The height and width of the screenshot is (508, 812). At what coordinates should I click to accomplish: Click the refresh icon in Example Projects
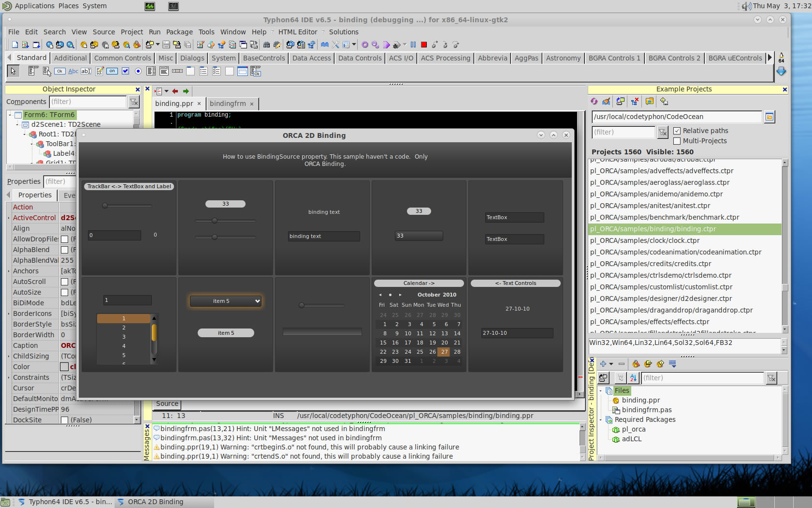[x=594, y=101]
